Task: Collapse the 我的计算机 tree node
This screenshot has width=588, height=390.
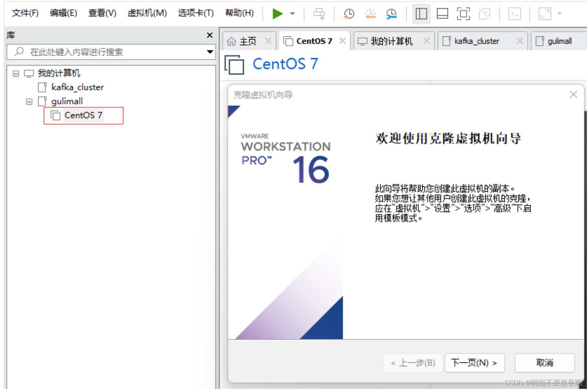Action: point(16,74)
